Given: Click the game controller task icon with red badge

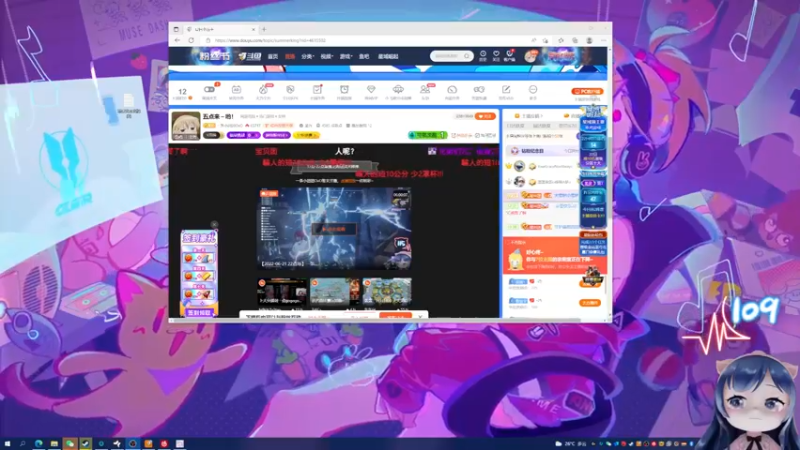Looking at the screenshot, I should 209,91.
